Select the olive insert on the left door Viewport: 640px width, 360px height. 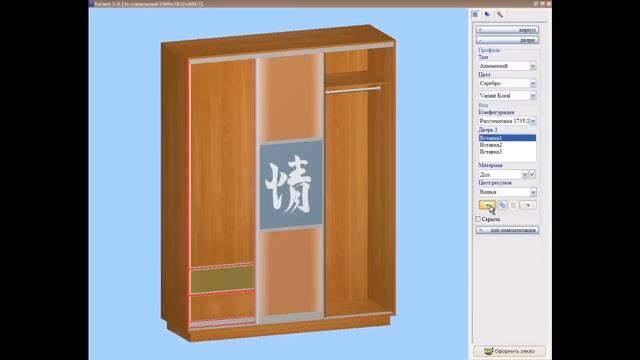coord(222,280)
